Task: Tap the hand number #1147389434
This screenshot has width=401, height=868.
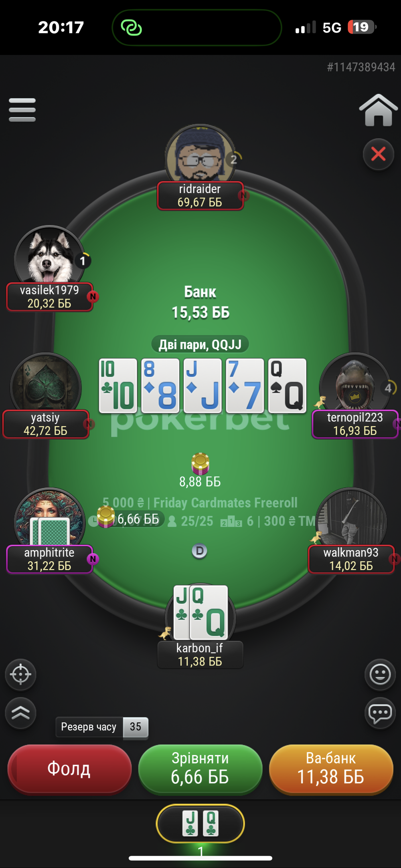Action: point(361,67)
